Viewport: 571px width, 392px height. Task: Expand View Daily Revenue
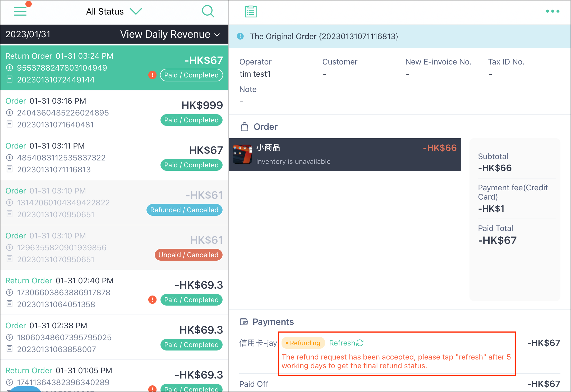point(170,34)
